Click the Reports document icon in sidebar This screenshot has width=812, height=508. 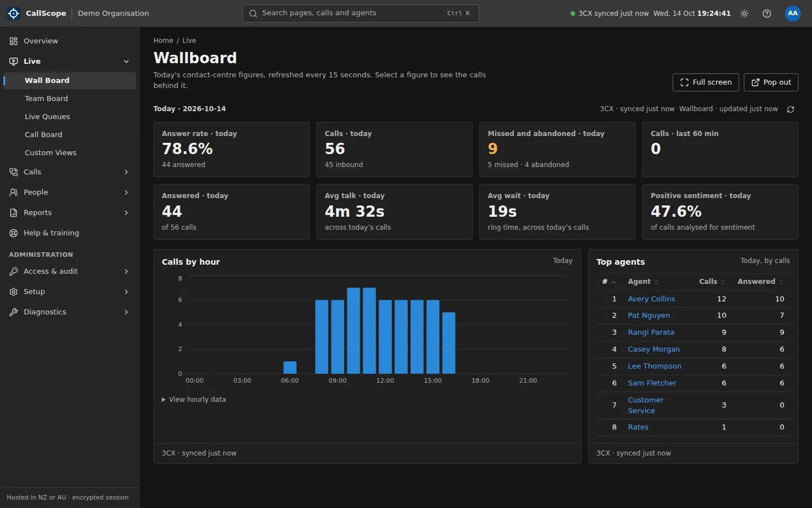[x=14, y=213]
